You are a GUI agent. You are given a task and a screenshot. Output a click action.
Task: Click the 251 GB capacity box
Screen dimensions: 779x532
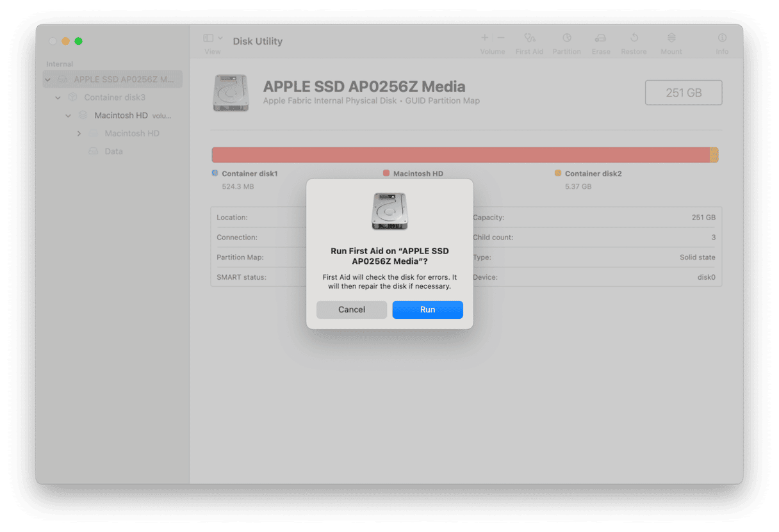[684, 93]
